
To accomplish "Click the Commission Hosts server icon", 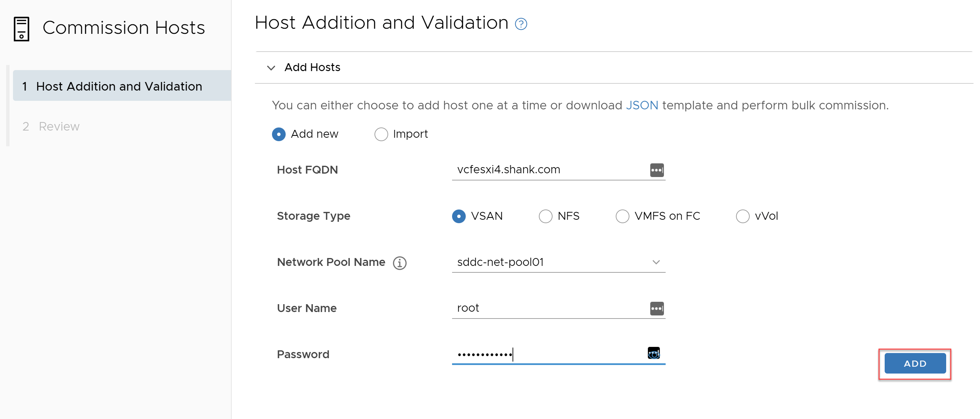I will [x=21, y=29].
